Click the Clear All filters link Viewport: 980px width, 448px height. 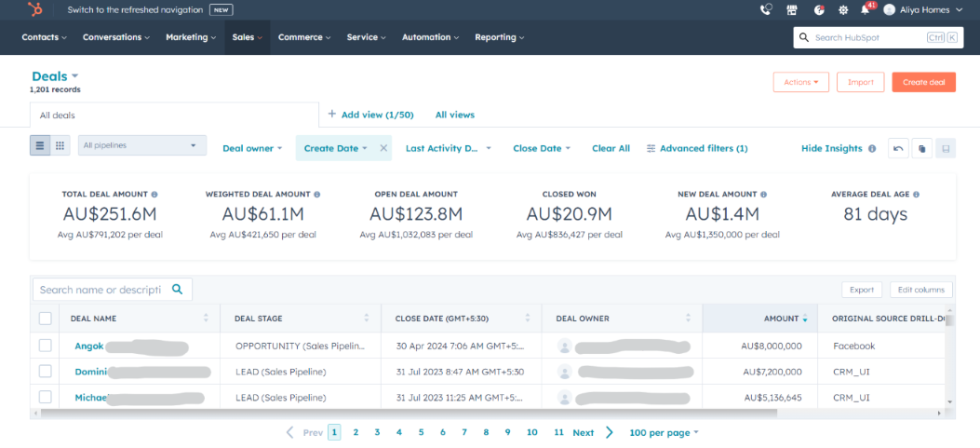click(611, 148)
